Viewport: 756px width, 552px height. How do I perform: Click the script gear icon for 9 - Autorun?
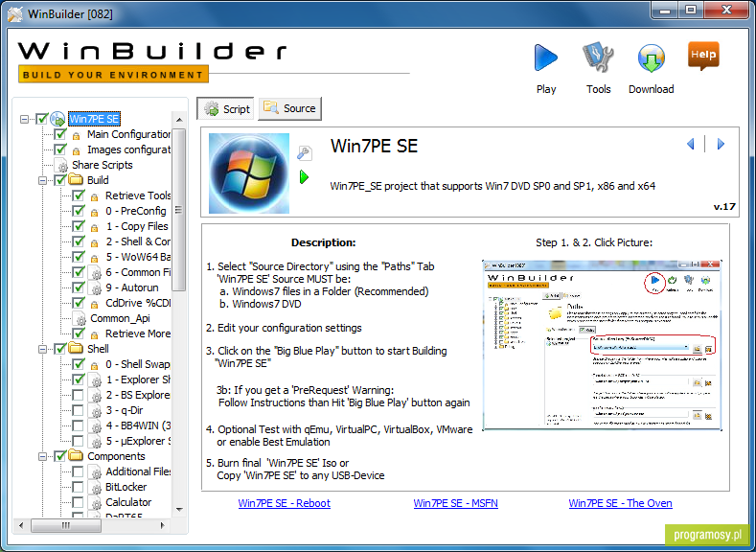(x=95, y=287)
